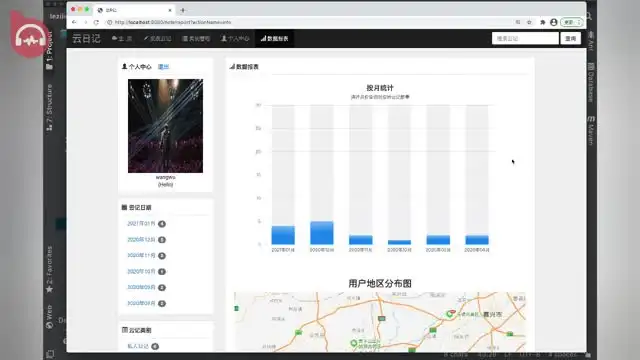Reload the page with the refresh icon
Screen dimensions: 640x360
96,22
